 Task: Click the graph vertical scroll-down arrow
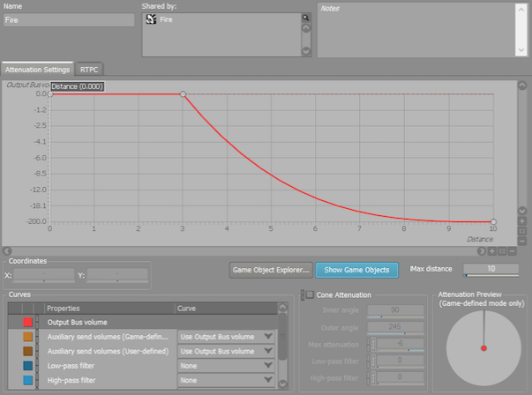[522, 211]
